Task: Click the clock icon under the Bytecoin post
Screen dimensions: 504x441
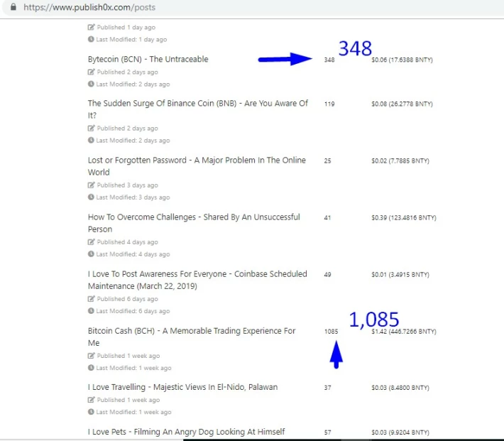Action: [91, 84]
